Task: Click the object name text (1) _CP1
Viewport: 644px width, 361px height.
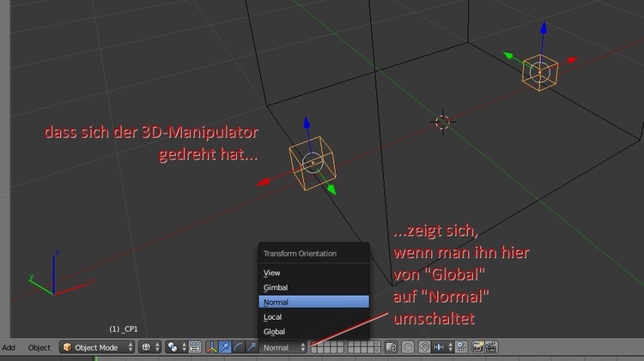Action: [123, 329]
